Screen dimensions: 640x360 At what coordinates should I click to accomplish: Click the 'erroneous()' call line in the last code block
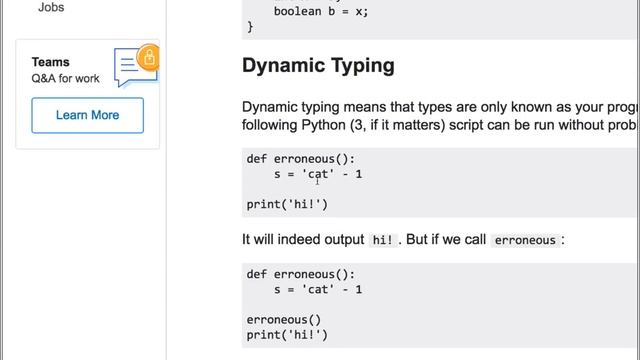tap(284, 319)
